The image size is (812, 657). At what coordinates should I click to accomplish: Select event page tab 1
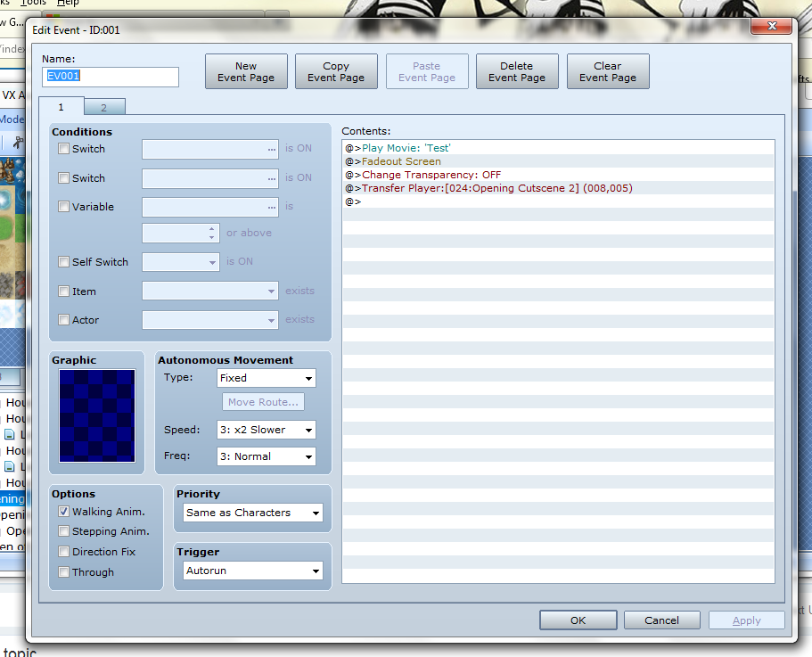point(61,107)
